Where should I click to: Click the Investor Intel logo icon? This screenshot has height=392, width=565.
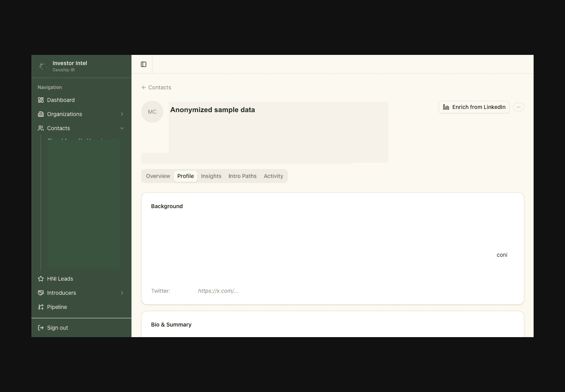[x=43, y=66]
